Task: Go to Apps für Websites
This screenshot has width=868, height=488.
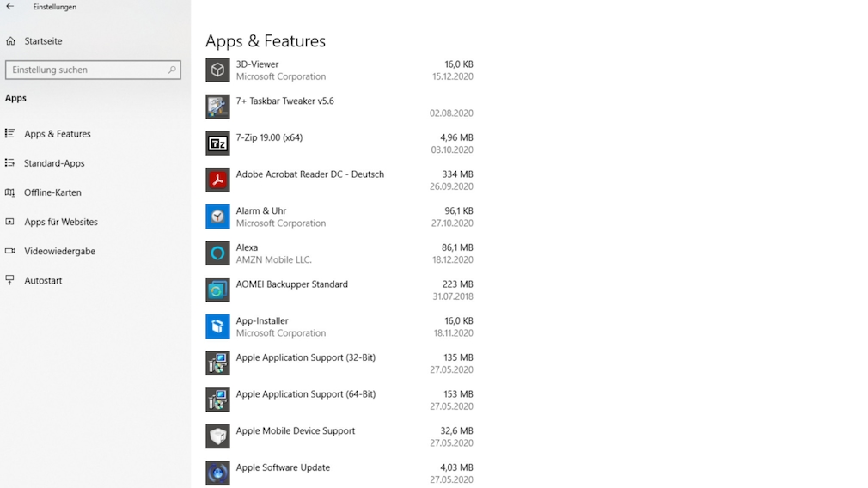Action: (61, 222)
